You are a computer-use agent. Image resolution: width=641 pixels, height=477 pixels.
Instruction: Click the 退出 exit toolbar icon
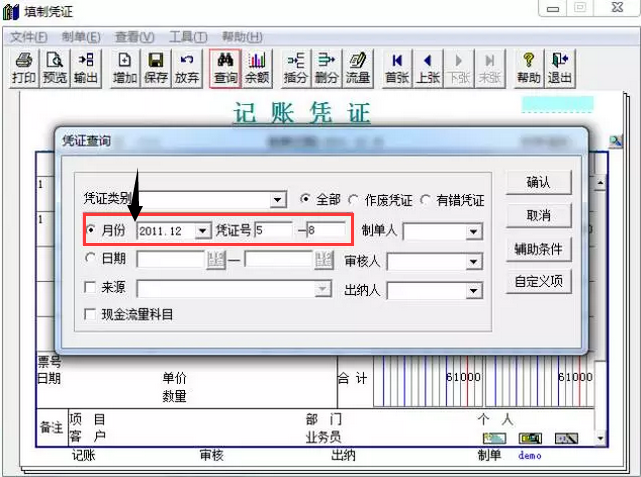pos(560,68)
